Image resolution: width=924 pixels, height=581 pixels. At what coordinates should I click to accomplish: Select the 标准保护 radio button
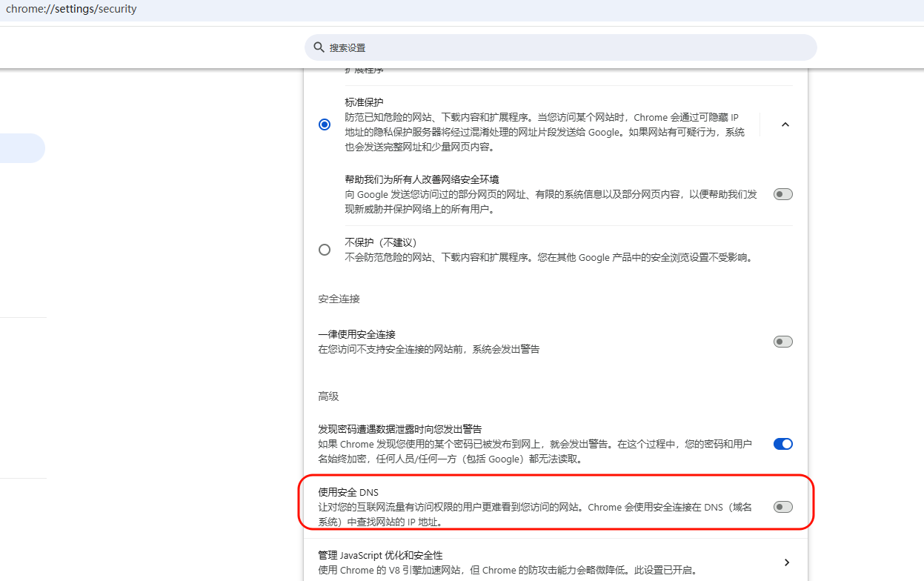[x=325, y=124]
